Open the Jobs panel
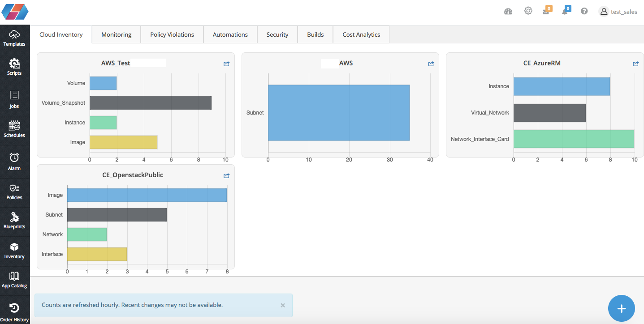Image resolution: width=644 pixels, height=324 pixels. coord(15,99)
